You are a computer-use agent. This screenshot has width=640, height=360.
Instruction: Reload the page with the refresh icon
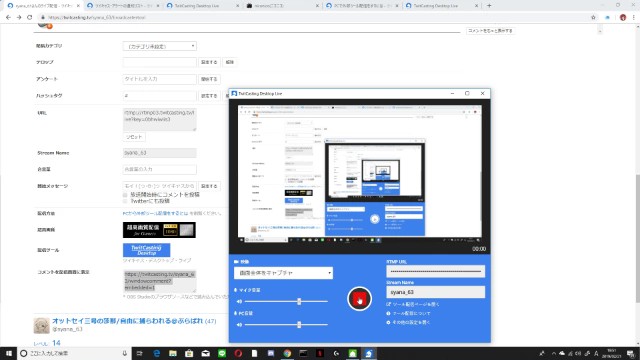[29, 18]
